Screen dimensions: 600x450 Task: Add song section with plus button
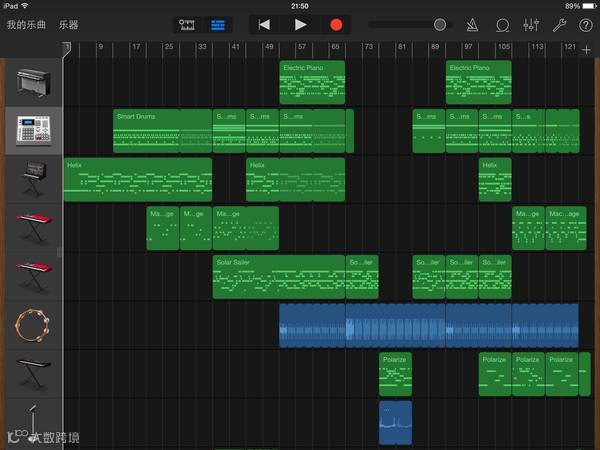586,50
